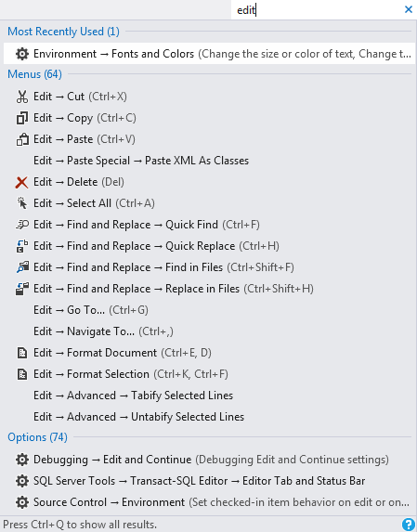Image resolution: width=417 pixels, height=532 pixels.
Task: Open the blue help question mark icon
Action: tap(409, 525)
